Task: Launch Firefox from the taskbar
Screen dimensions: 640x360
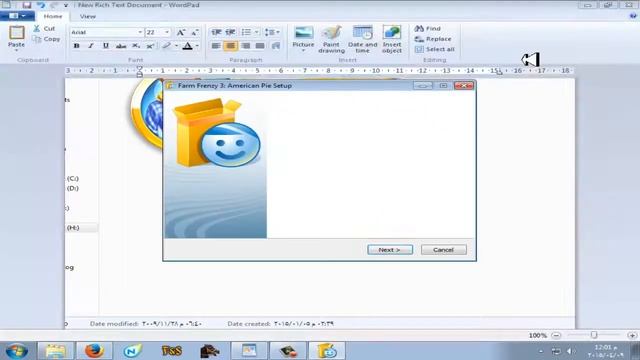Action: coord(94,351)
